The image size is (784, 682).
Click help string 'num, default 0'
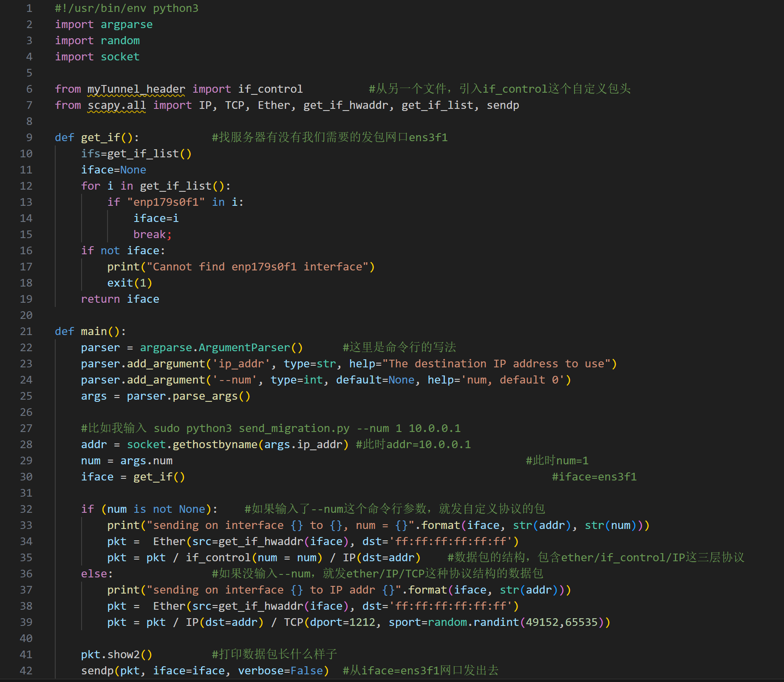(x=513, y=380)
